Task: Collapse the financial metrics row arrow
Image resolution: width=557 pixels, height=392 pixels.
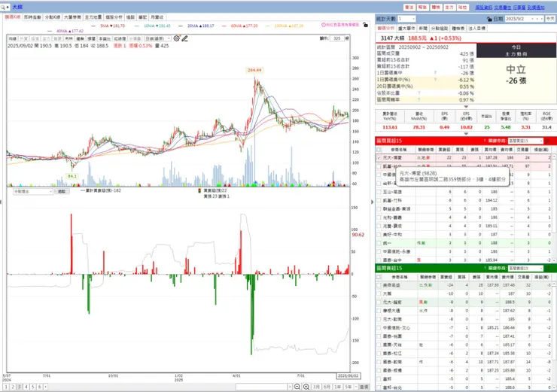Action: coord(466,134)
